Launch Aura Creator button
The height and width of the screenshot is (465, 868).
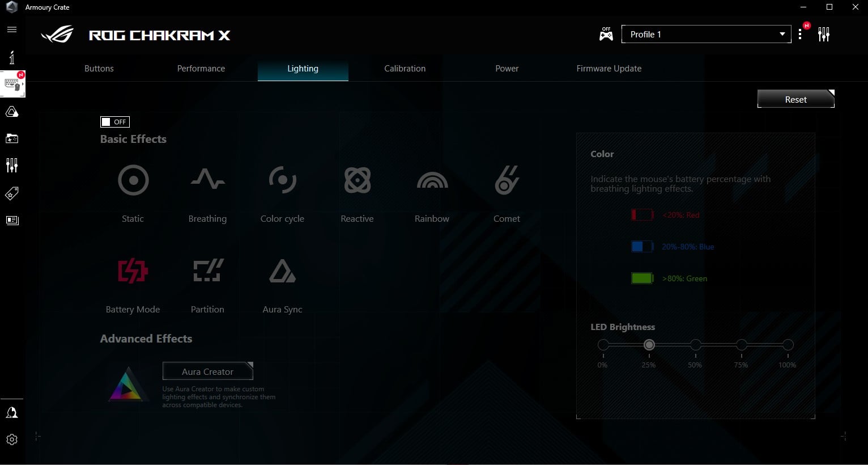tap(207, 371)
